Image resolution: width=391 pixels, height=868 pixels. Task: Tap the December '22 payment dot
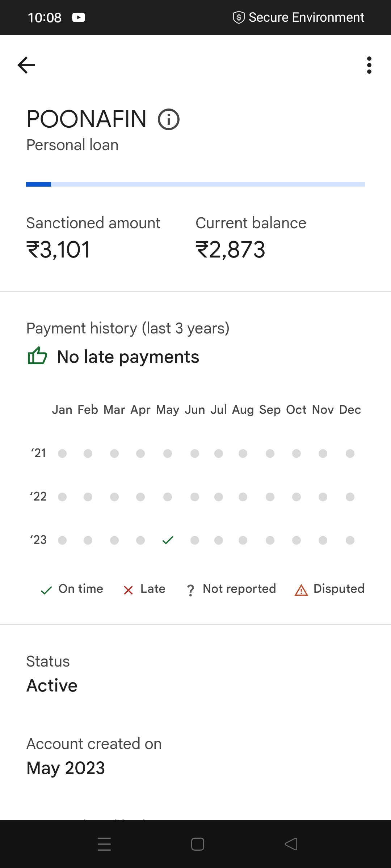(x=350, y=497)
